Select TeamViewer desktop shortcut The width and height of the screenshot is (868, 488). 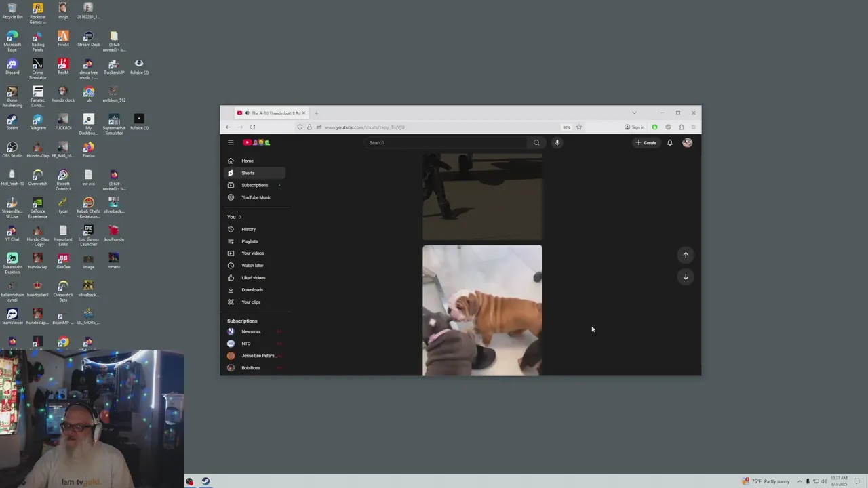click(x=12, y=317)
